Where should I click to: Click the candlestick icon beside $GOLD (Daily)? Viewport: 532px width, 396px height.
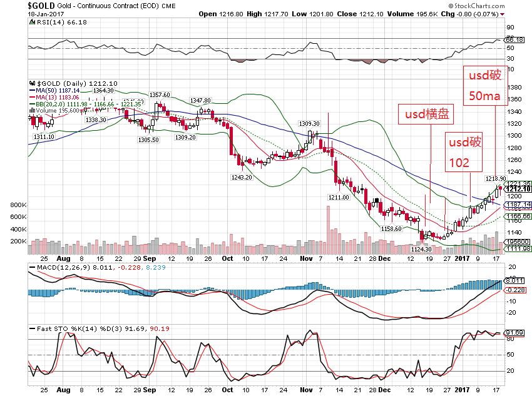[x=33, y=83]
